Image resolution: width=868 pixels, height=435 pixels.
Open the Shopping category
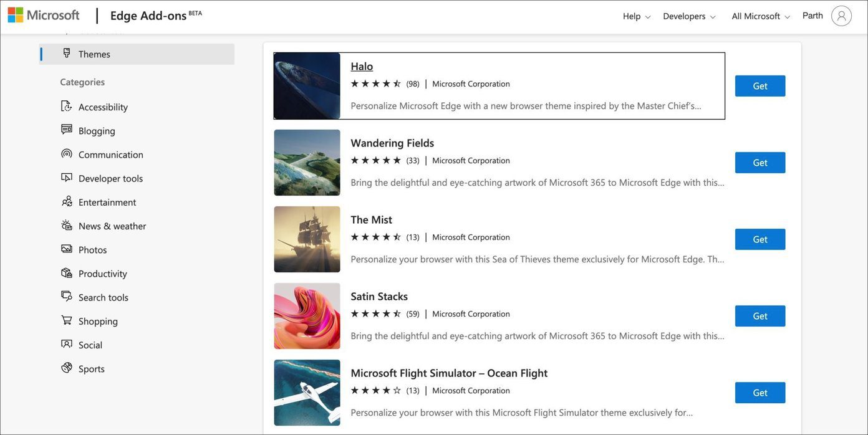[98, 321]
